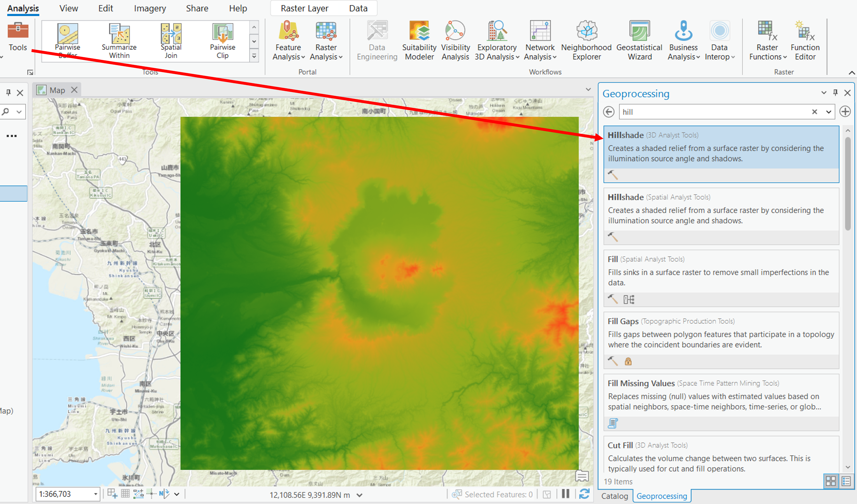
Task: Open coordinate display units dropdown
Action: (x=359, y=495)
